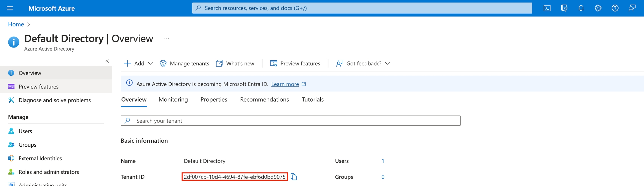Click the Roles and administrators icon
The width and height of the screenshot is (644, 186).
[x=11, y=172]
